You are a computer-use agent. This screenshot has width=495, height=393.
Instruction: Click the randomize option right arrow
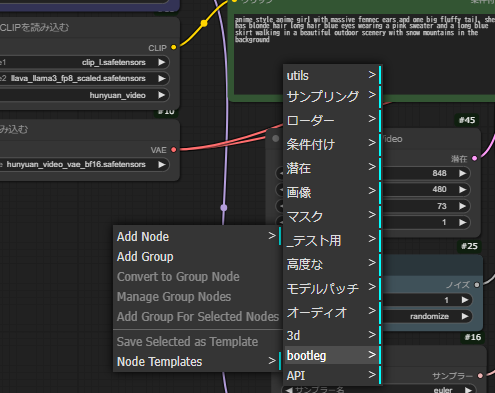click(x=465, y=316)
